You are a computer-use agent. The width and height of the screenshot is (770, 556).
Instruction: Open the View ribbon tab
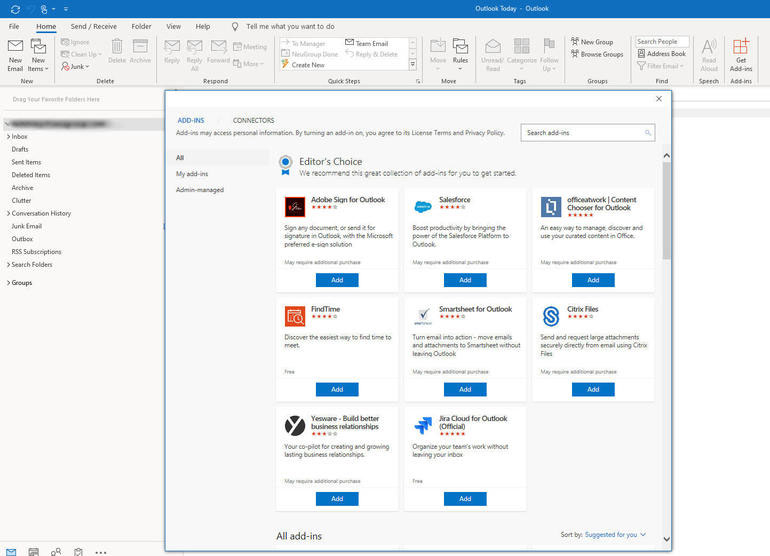(x=173, y=27)
